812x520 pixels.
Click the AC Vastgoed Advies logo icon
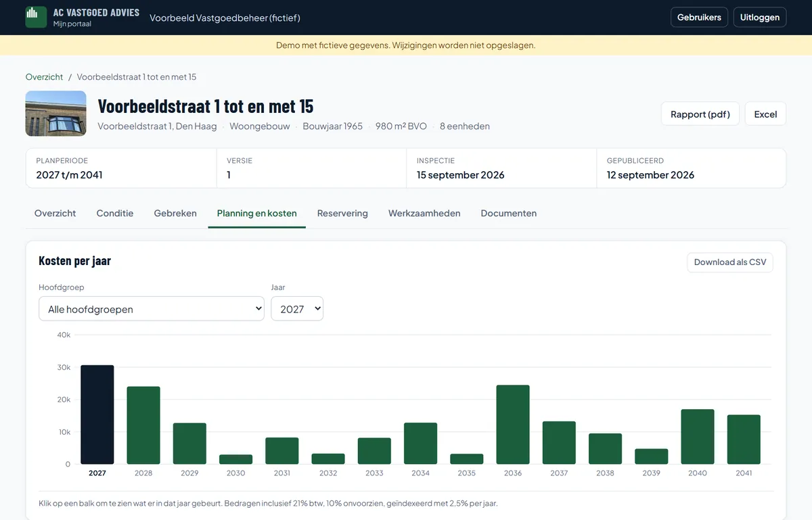[36, 17]
